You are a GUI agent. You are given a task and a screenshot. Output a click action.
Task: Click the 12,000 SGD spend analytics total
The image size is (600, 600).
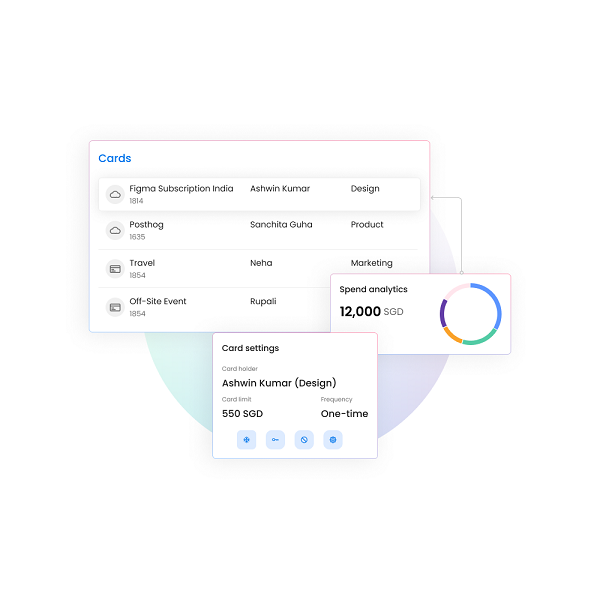371,312
